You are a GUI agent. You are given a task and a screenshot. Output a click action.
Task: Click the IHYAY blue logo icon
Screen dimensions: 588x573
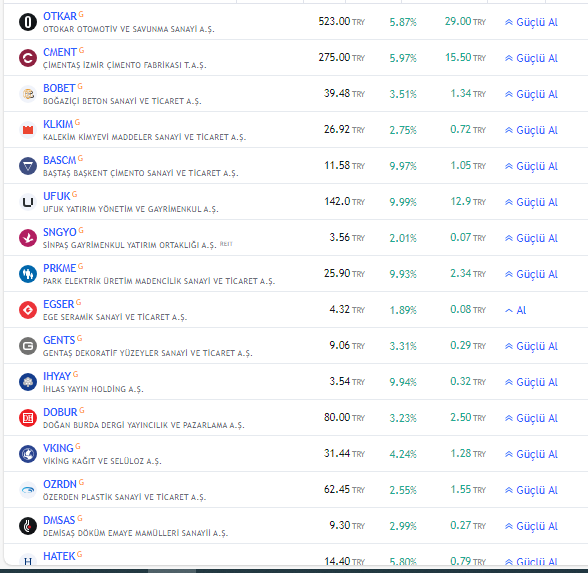click(28, 382)
